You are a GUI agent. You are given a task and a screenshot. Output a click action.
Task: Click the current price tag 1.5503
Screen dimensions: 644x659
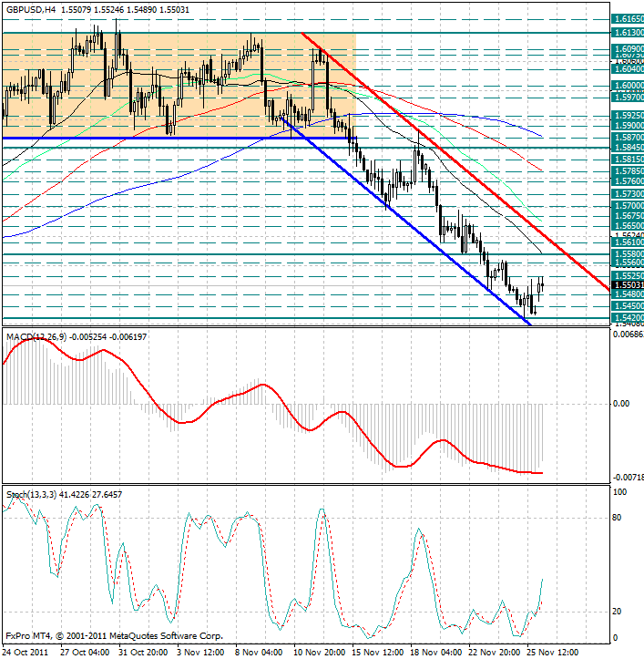628,285
